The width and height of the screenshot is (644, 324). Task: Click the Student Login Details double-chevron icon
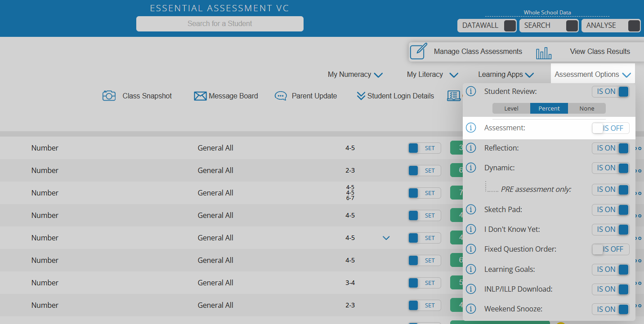click(x=361, y=96)
